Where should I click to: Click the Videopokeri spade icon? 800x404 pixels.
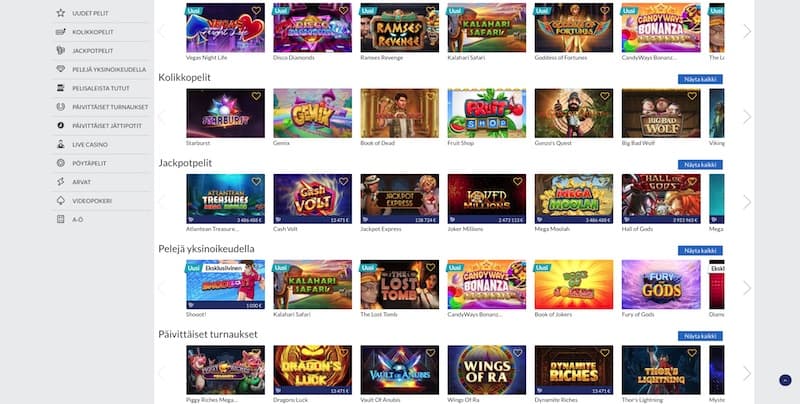click(x=61, y=200)
